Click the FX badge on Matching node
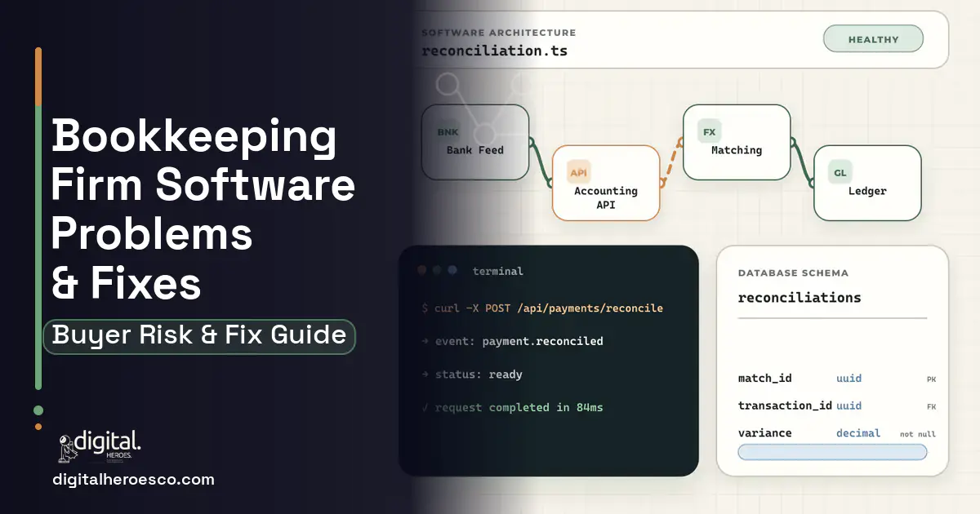 click(x=709, y=131)
